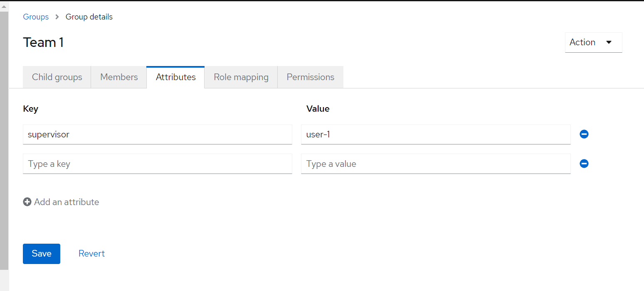Click the empty 'Type a value' field

pos(435,164)
